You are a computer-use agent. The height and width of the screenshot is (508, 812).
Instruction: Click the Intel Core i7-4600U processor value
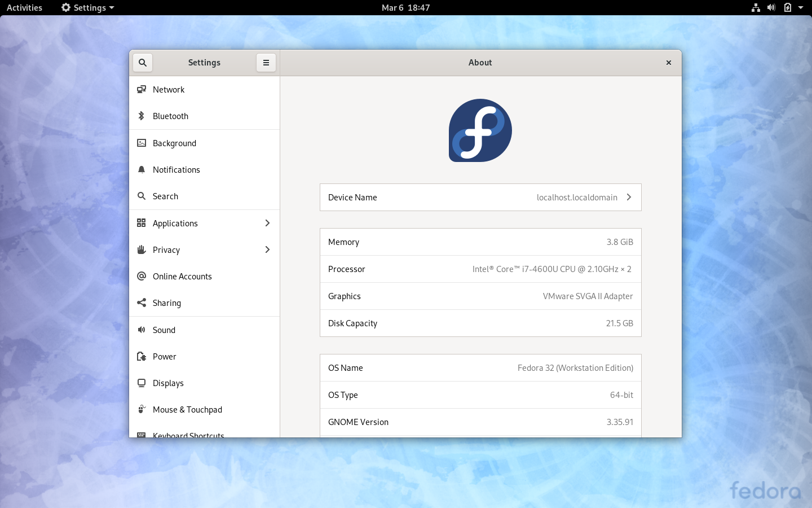(x=552, y=269)
